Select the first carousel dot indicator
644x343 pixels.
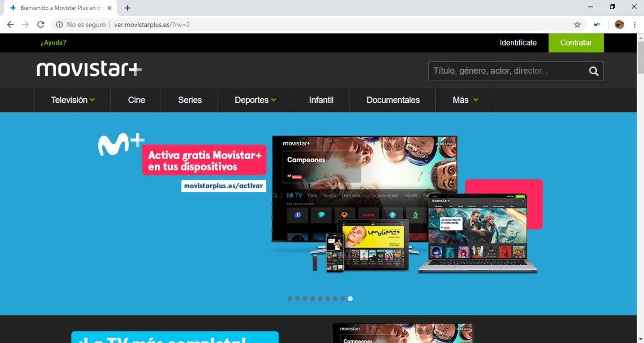tap(290, 298)
